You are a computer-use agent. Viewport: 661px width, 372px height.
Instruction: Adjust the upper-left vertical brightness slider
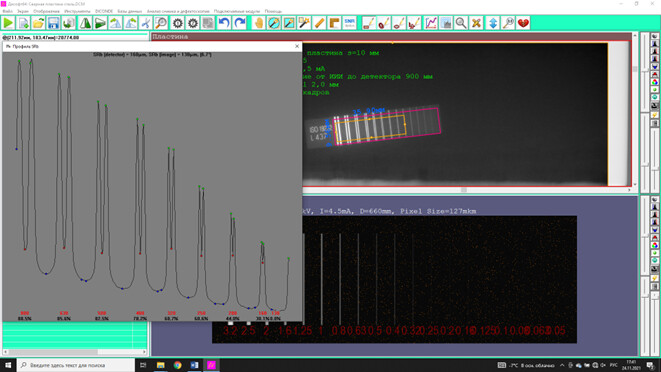[645, 72]
